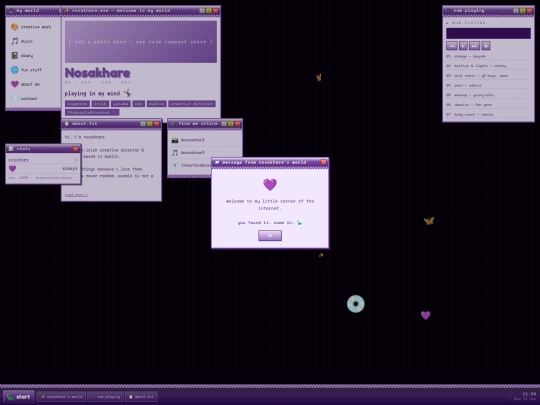Switch to about.txt taskbar item
Viewport: 540px width, 405px height.
141,397
